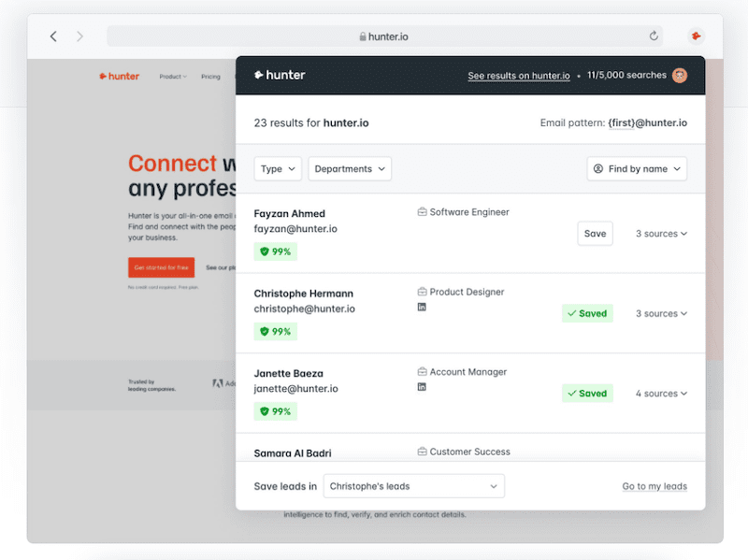The width and height of the screenshot is (748, 560).
Task: Toggle the saved state for Janette Baeza
Action: (x=587, y=393)
